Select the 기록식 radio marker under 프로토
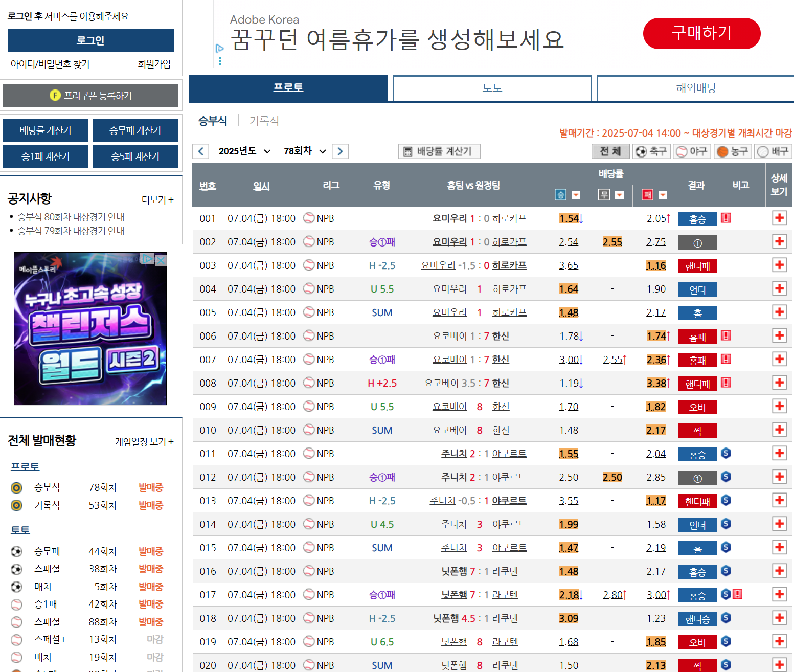 point(16,505)
